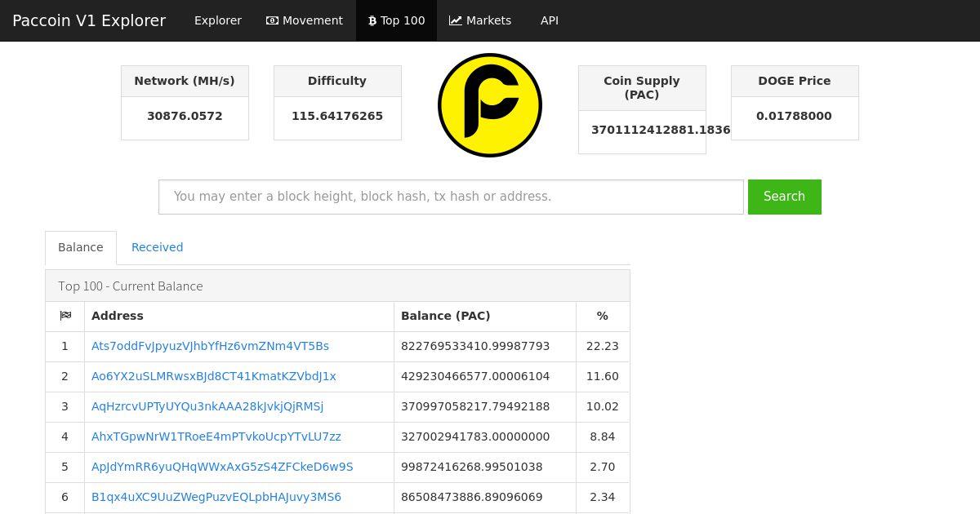The height and width of the screenshot is (514, 980).
Task: Click the Difficulty panel heading
Action: pos(337,81)
